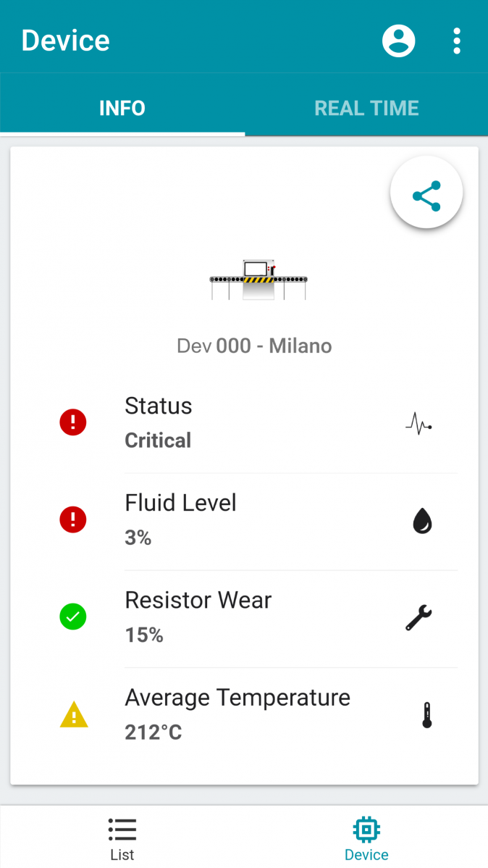Viewport: 488px width, 868px height.
Task: Select Device in bottom navigation
Action: tap(366, 838)
